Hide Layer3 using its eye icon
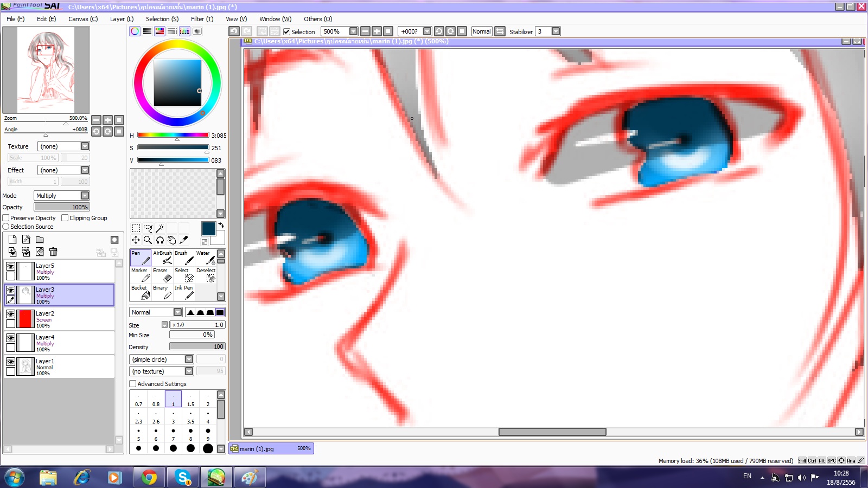 coord(10,290)
